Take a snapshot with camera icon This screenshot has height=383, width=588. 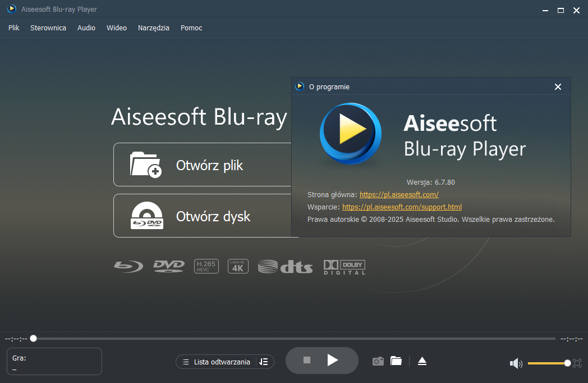[378, 361]
